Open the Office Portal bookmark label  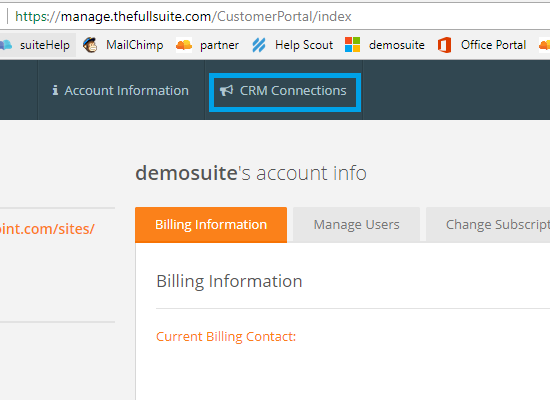click(493, 45)
